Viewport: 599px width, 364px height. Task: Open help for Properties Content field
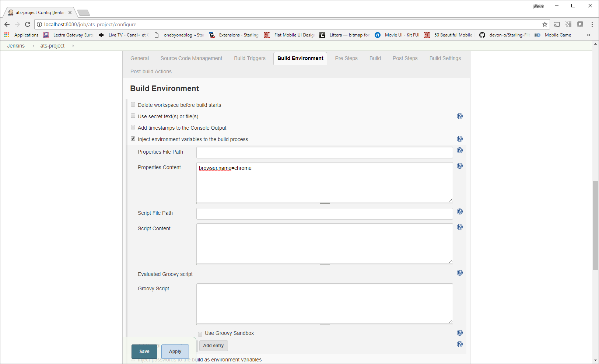(460, 166)
